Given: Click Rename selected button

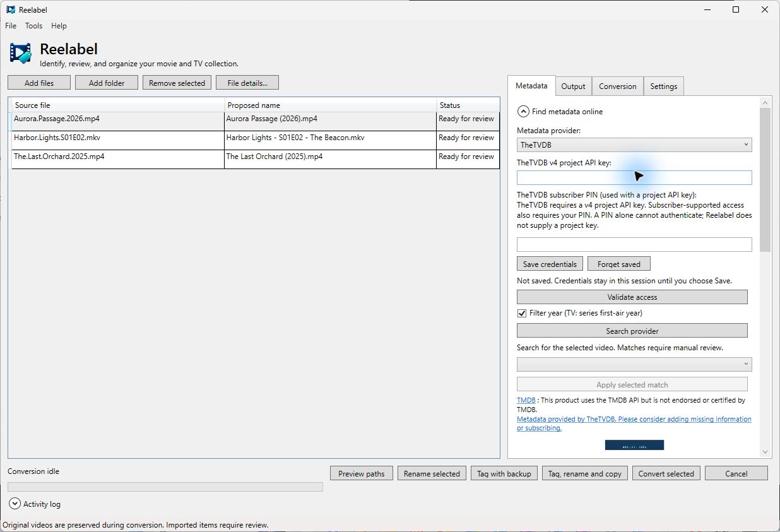Looking at the screenshot, I should click(x=432, y=473).
